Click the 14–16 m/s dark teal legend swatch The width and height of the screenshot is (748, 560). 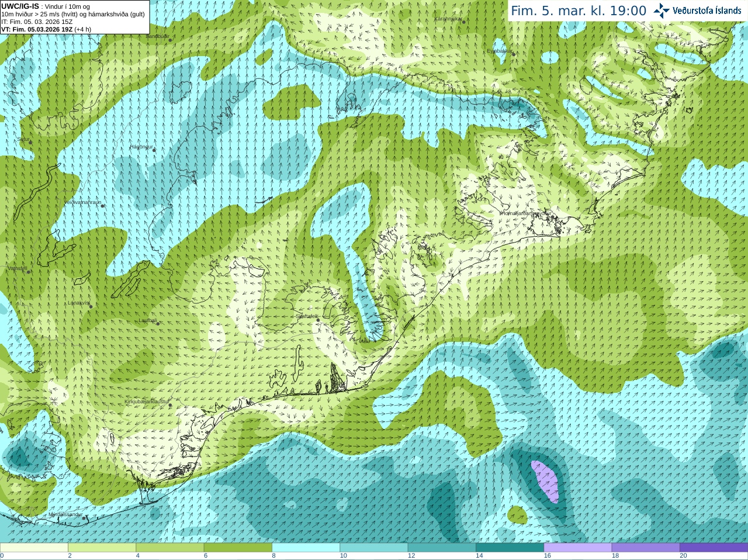510,548
